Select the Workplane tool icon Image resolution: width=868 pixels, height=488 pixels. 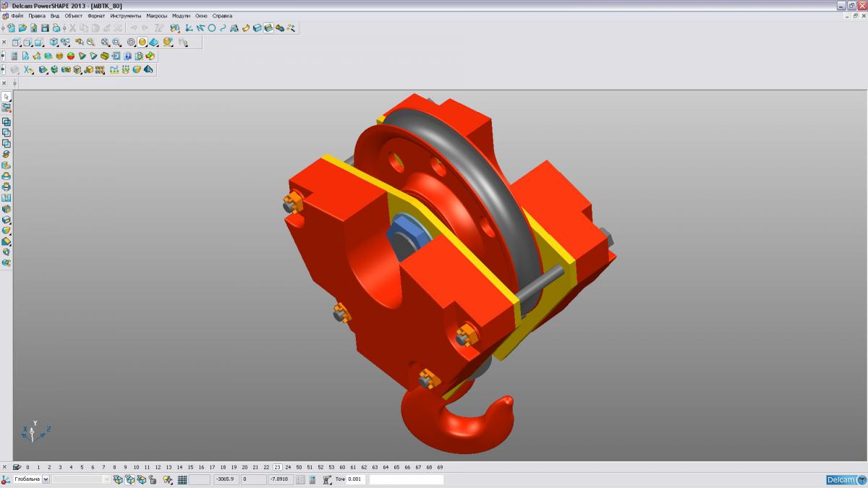[x=188, y=28]
